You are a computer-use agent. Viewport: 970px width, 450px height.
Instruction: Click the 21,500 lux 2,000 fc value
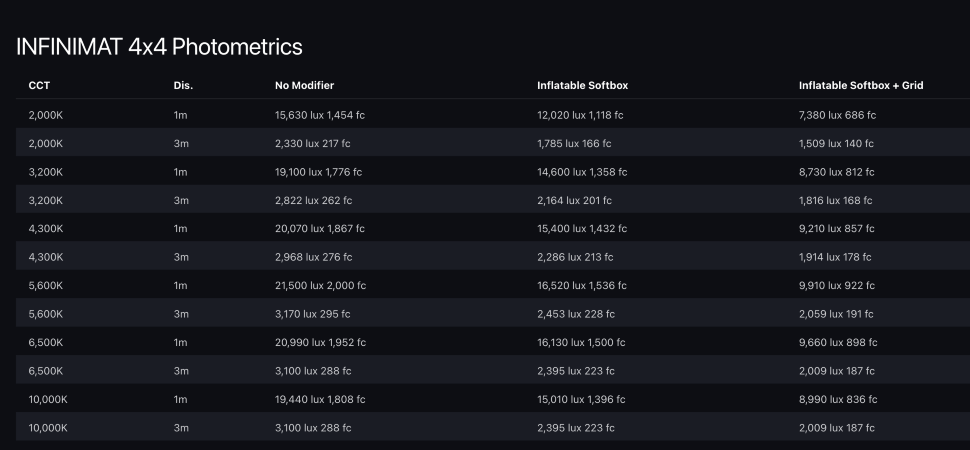pyautogui.click(x=321, y=285)
